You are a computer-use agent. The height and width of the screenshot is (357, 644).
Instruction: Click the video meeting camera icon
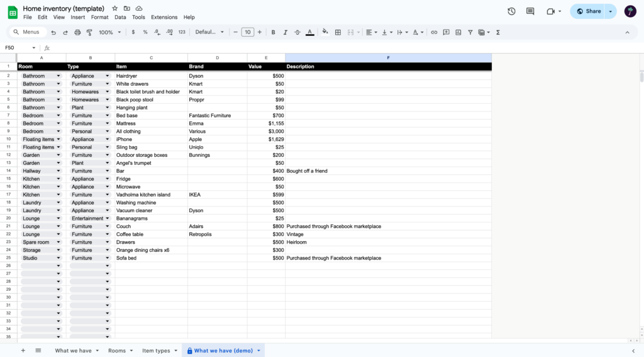pyautogui.click(x=551, y=11)
